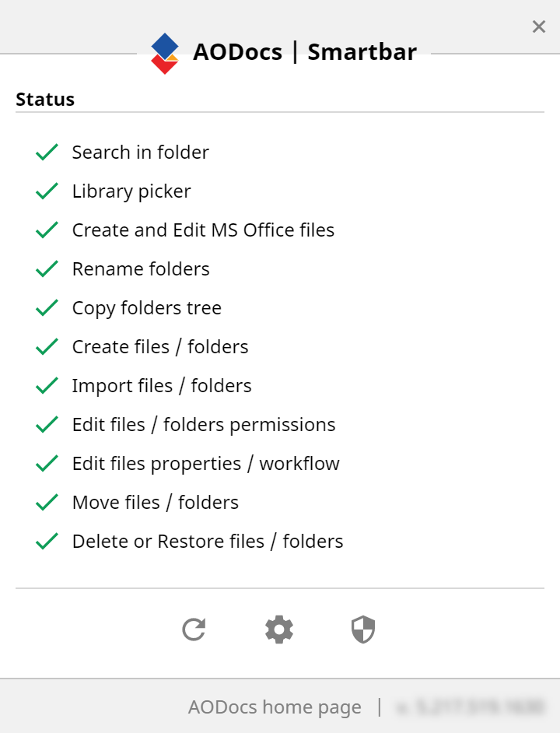Select the Create and Edit MS Office files entry
560x733 pixels.
click(x=203, y=230)
